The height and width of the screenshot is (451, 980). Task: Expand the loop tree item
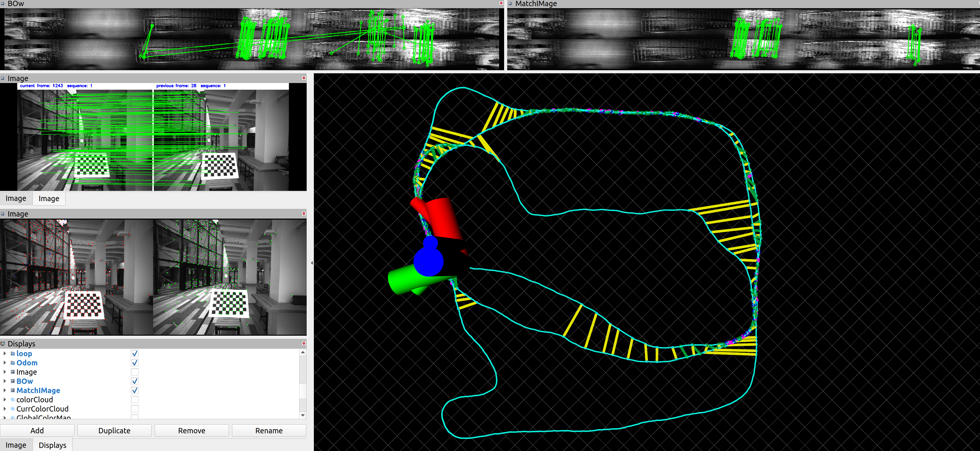5,353
